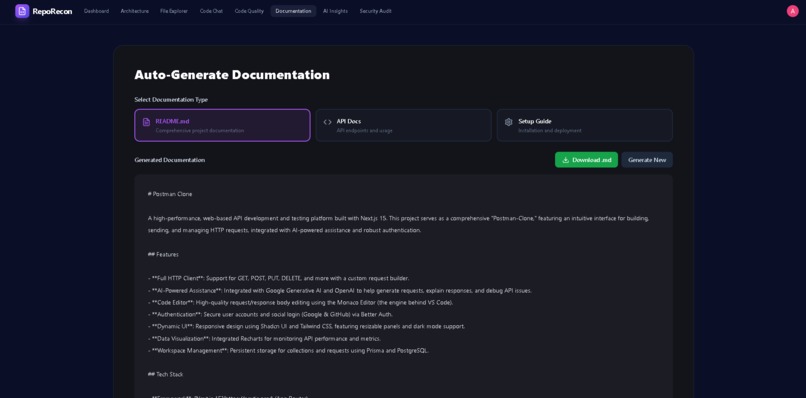Go to the Security Audit tab
The height and width of the screenshot is (398, 806).
(375, 11)
